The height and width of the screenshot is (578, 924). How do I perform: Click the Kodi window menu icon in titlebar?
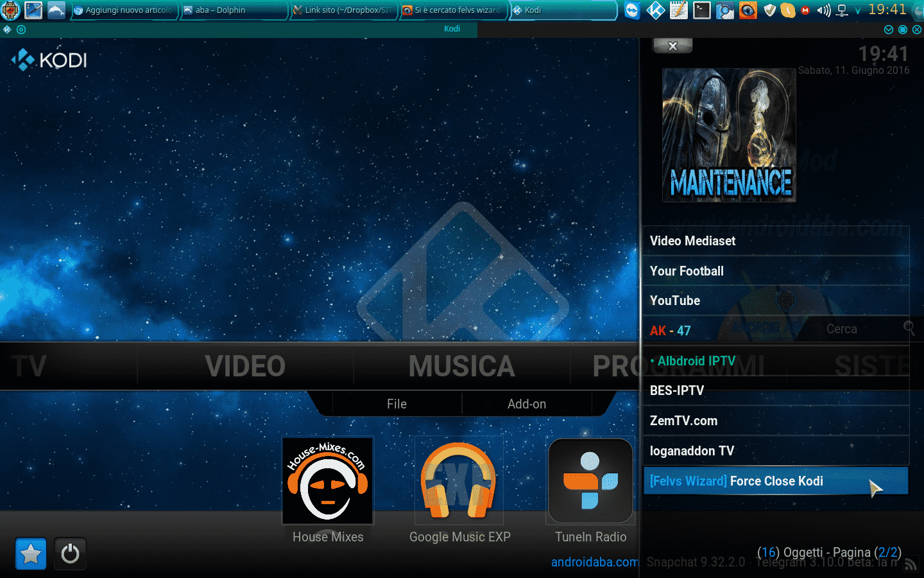7,30
